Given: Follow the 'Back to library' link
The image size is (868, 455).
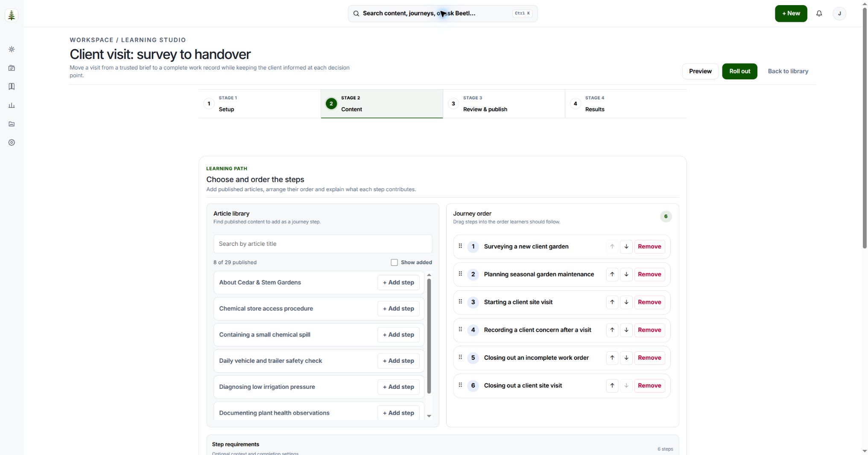Looking at the screenshot, I should (788, 71).
